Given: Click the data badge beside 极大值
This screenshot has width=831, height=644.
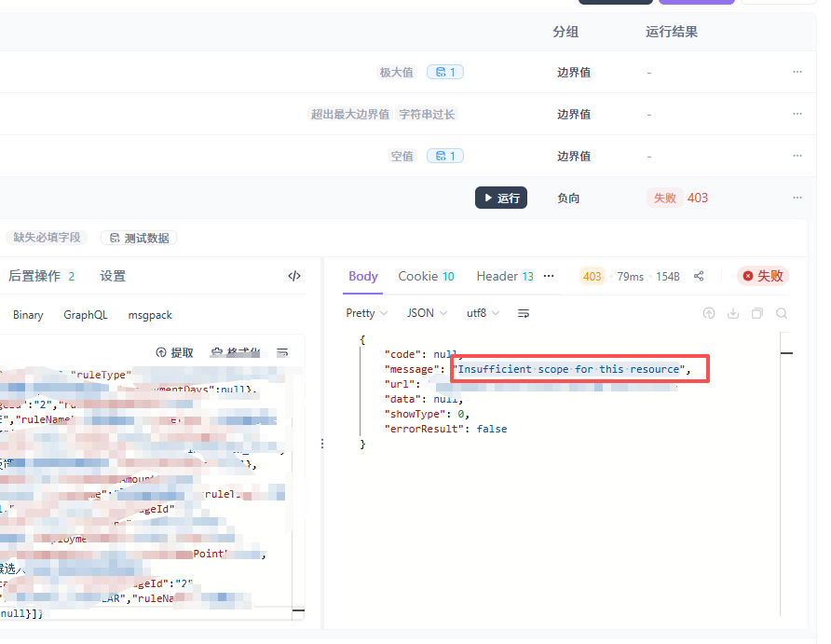Looking at the screenshot, I should [445, 72].
